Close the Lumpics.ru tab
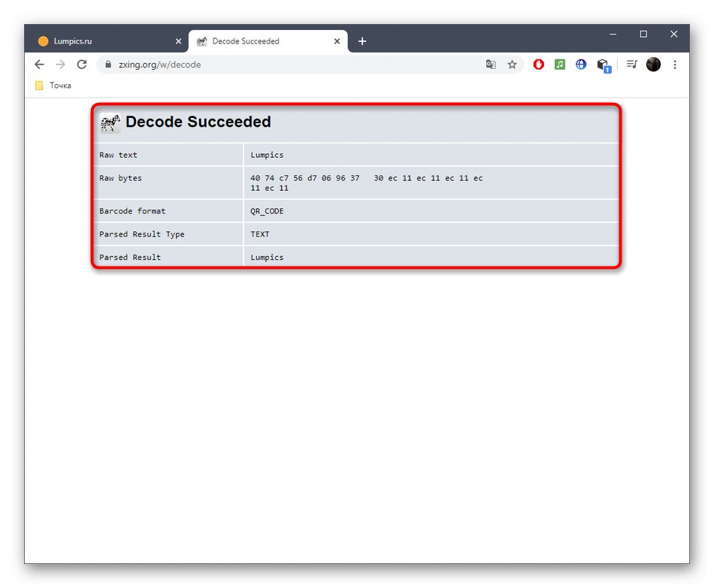714x588 pixels. (179, 41)
